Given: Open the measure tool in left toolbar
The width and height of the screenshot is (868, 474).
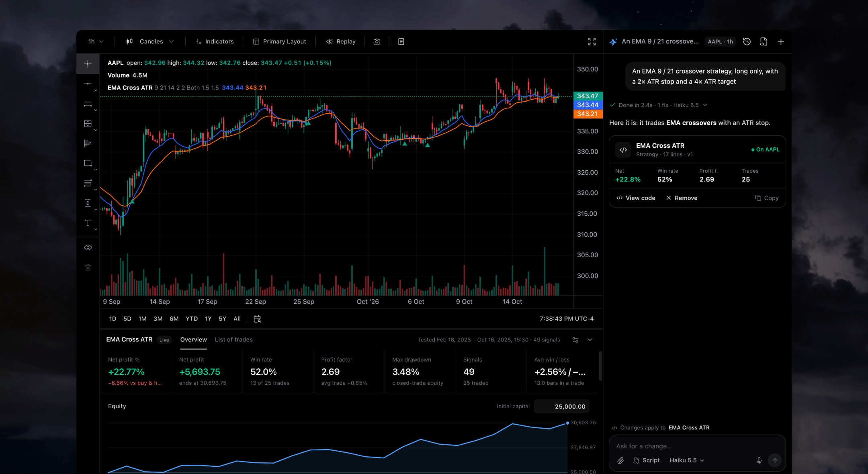Looking at the screenshot, I should coord(88,203).
